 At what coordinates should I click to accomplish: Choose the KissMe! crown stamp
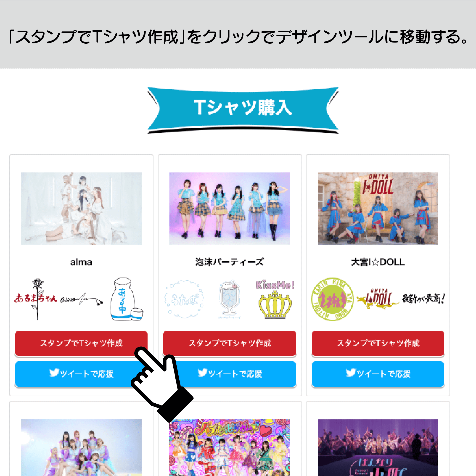(275, 299)
